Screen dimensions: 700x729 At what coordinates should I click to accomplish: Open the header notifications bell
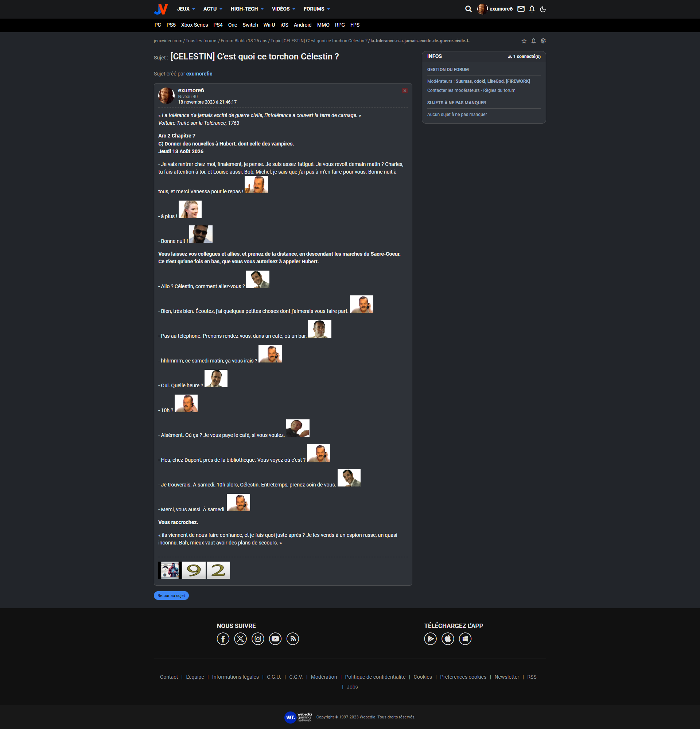coord(532,9)
